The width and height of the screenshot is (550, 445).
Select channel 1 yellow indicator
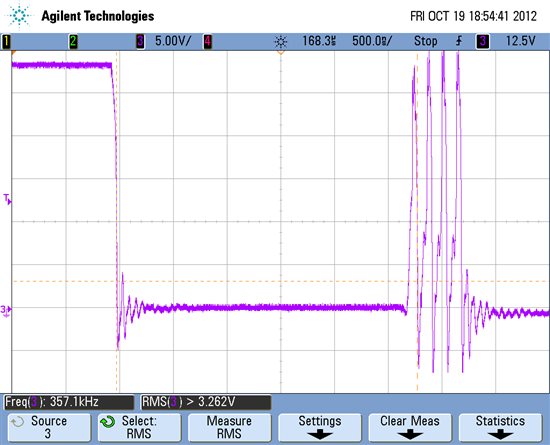(x=6, y=41)
